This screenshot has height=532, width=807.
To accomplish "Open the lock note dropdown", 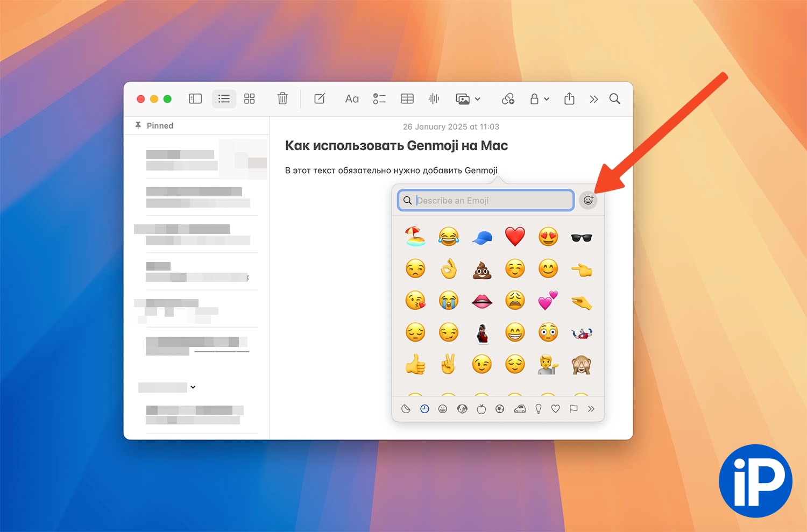I will point(540,99).
